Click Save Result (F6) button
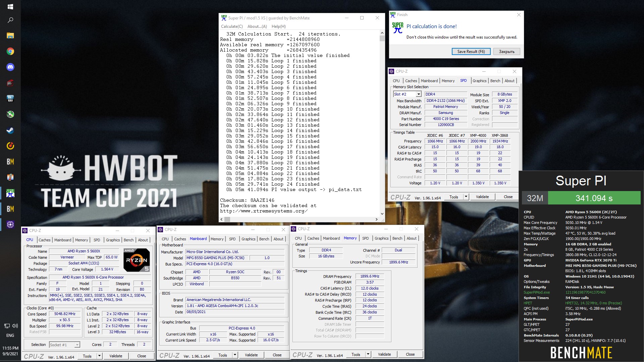The height and width of the screenshot is (362, 644). point(471,52)
